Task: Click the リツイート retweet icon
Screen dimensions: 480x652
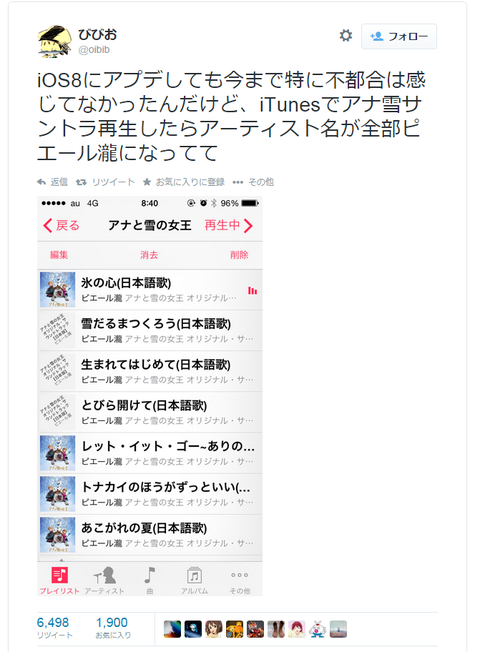Action: coord(81,182)
